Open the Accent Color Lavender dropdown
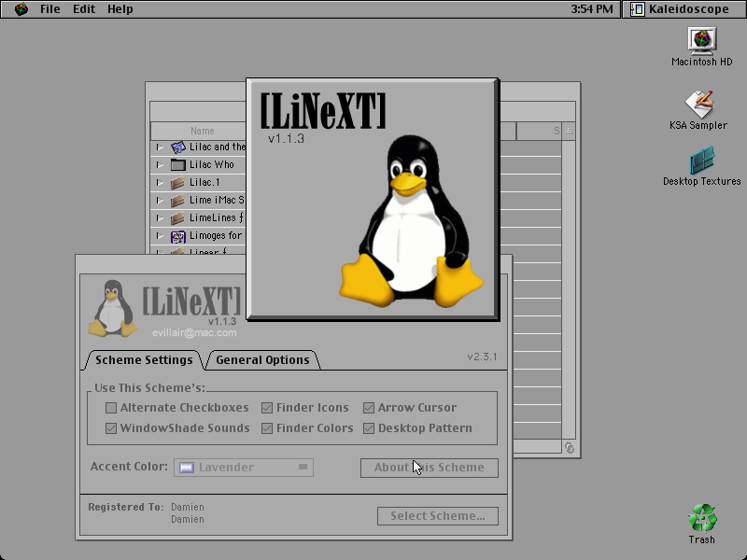Image resolution: width=747 pixels, height=560 pixels. (x=244, y=468)
